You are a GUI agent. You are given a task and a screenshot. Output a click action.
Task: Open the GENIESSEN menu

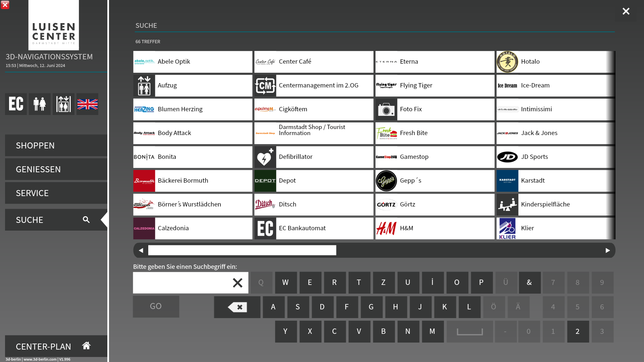pos(56,169)
